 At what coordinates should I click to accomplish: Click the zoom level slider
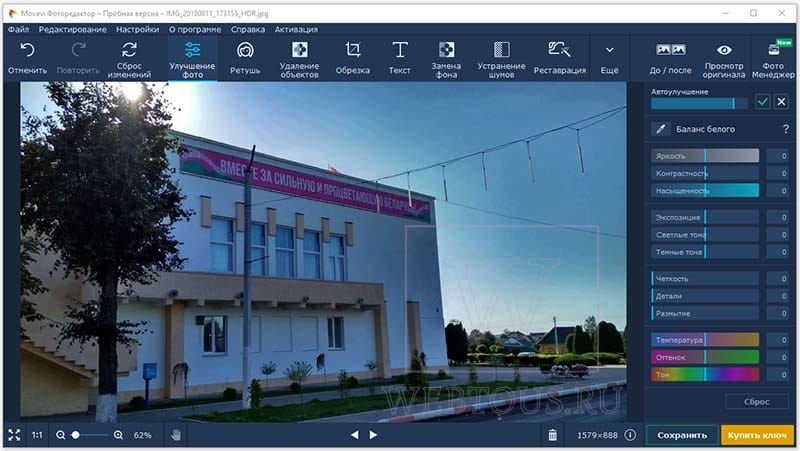(90, 435)
